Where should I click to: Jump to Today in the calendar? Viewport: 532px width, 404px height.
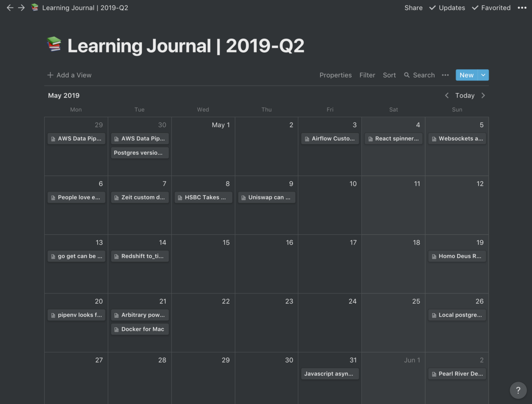[x=465, y=95]
